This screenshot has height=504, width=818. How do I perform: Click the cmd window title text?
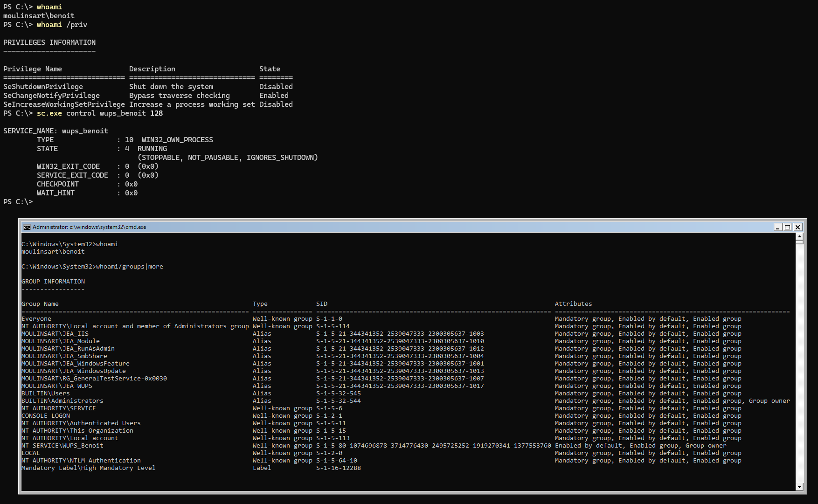coord(89,227)
